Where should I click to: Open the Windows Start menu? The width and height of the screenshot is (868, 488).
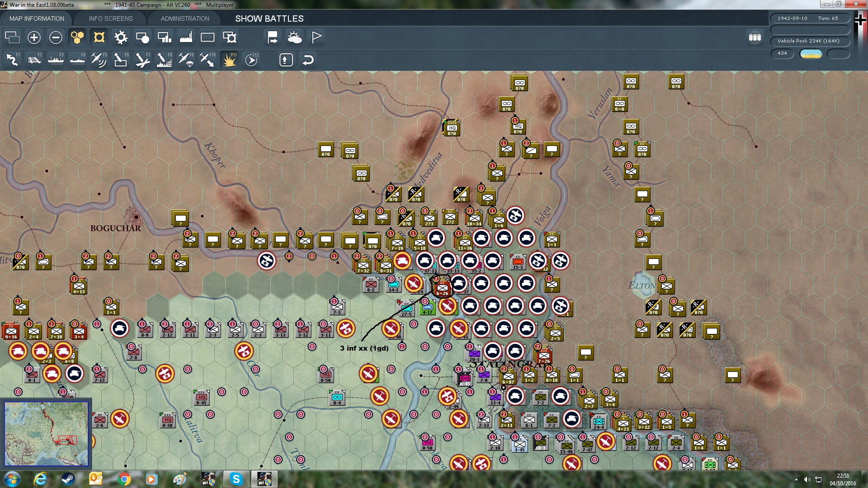click(12, 479)
